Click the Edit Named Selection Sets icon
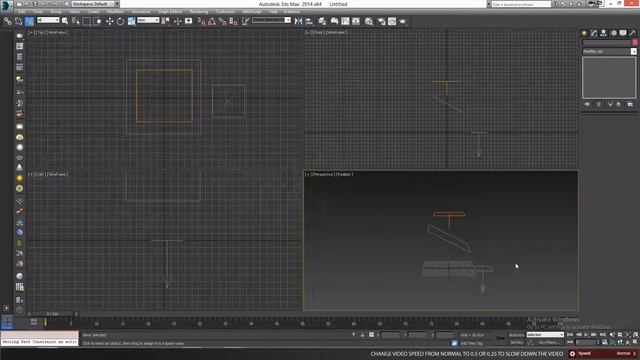 pyautogui.click(x=245, y=21)
